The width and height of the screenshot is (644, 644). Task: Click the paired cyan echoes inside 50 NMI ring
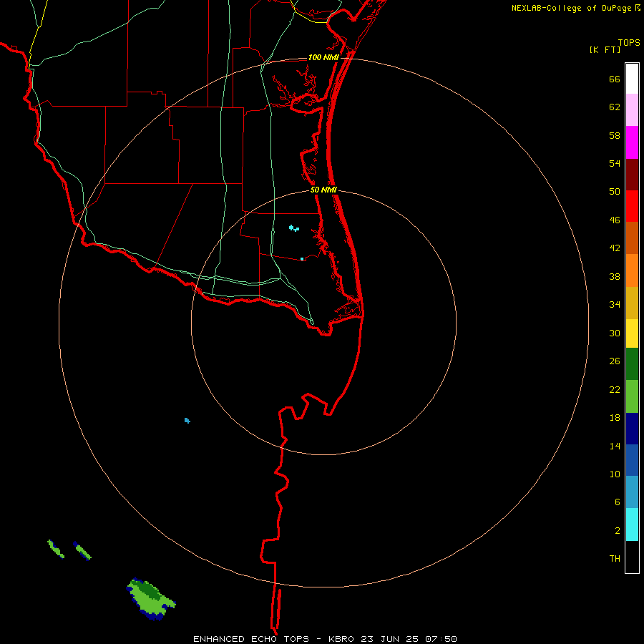pyautogui.click(x=294, y=228)
